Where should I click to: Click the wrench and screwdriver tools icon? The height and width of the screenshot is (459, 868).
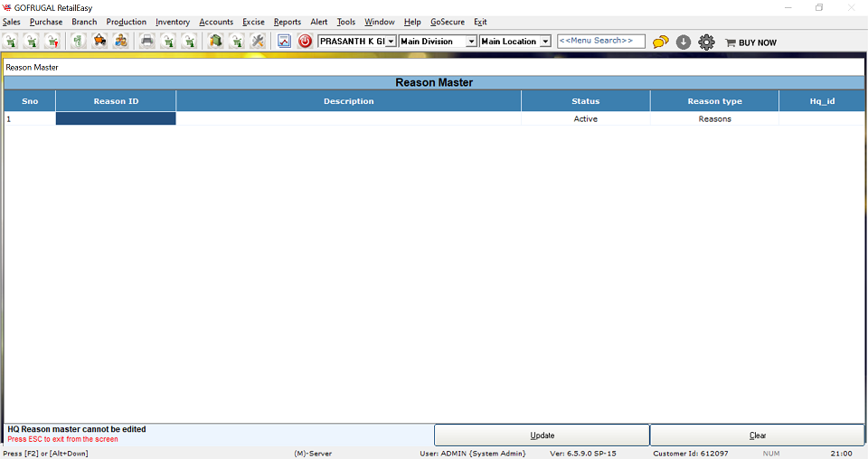pos(258,42)
